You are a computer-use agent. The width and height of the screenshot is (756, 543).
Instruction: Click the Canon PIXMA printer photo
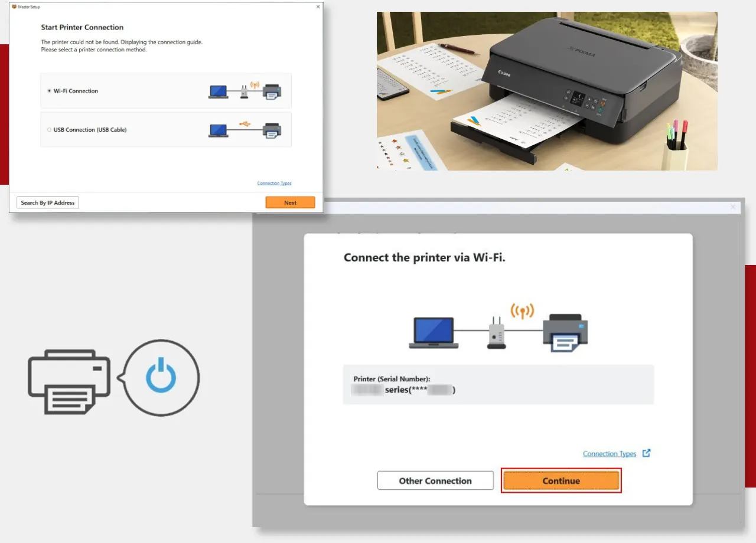[x=546, y=91]
